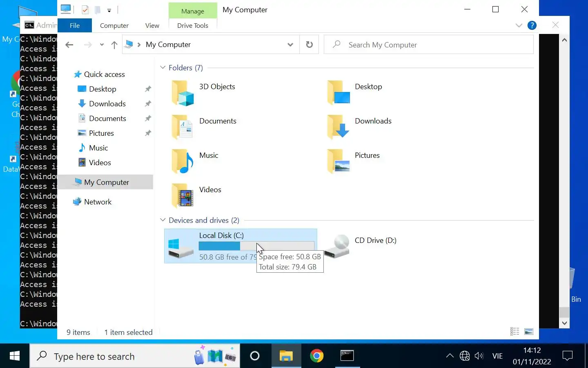Screen dimensions: 588x368
Task: Click the Manage contextual tab
Action: [193, 11]
